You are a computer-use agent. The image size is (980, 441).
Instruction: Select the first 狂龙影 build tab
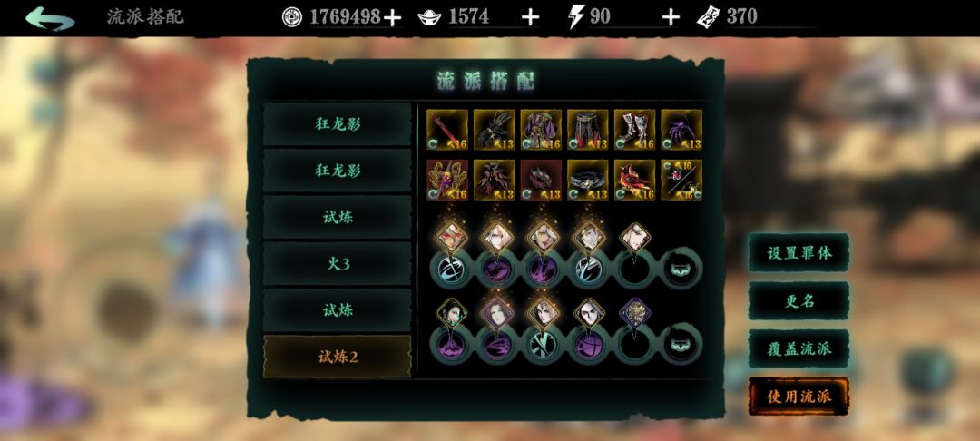338,123
